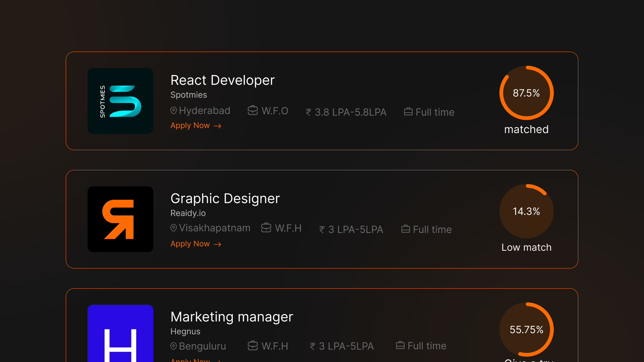644x362 pixels.
Task: Click the location pin icon beside Hyderabad
Action: tap(173, 110)
